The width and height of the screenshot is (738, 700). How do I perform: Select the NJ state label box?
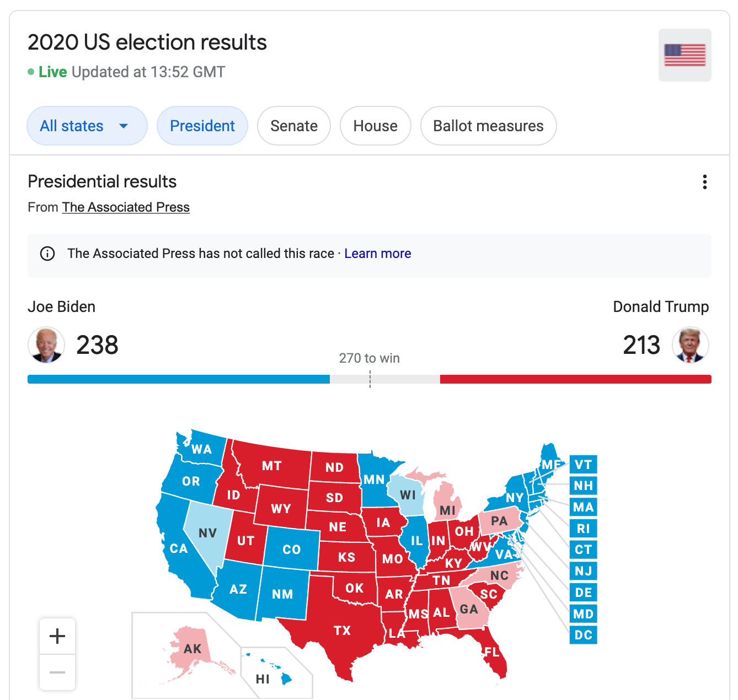(583, 571)
